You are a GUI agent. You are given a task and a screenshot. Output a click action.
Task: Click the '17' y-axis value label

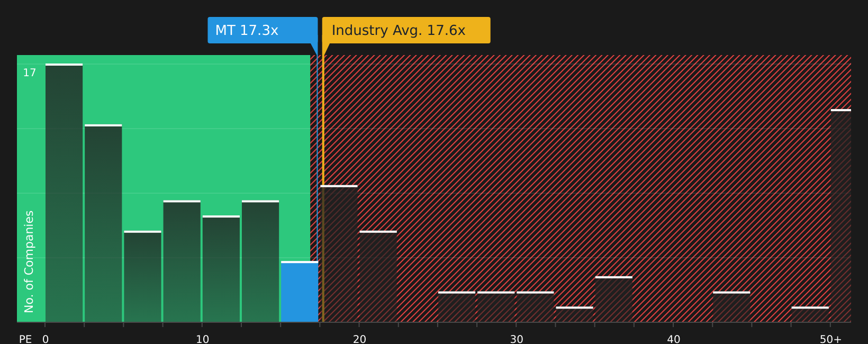point(30,73)
